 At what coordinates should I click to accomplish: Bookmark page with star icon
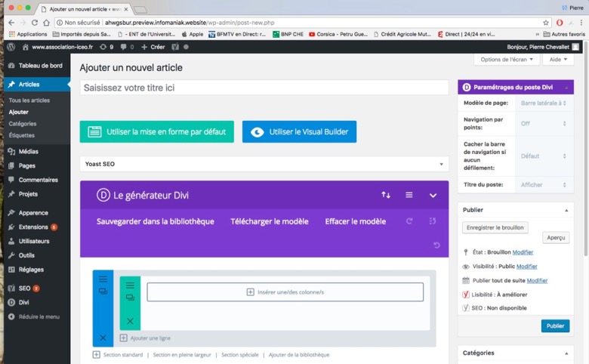546,23
